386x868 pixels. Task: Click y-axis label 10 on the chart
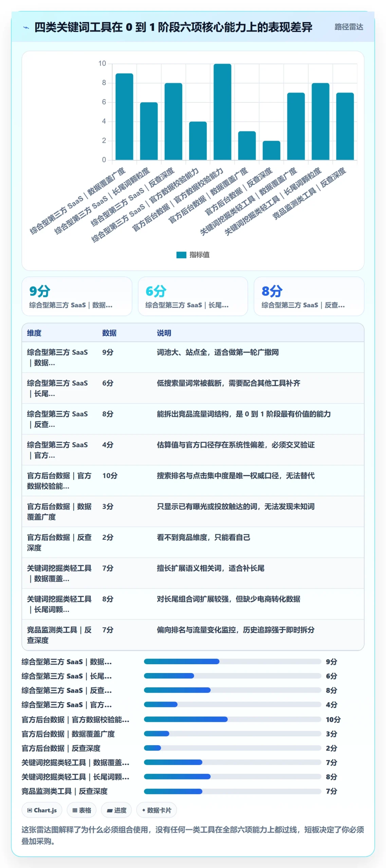point(102,63)
